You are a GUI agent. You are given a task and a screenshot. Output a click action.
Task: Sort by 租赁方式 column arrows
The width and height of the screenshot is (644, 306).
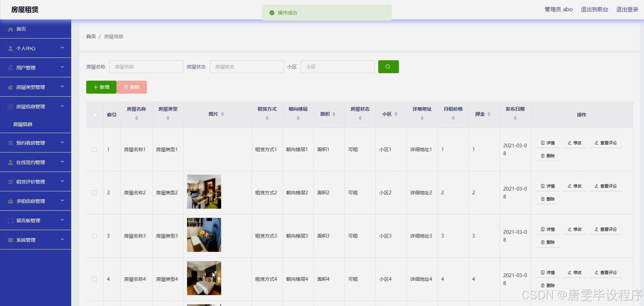[x=267, y=118]
